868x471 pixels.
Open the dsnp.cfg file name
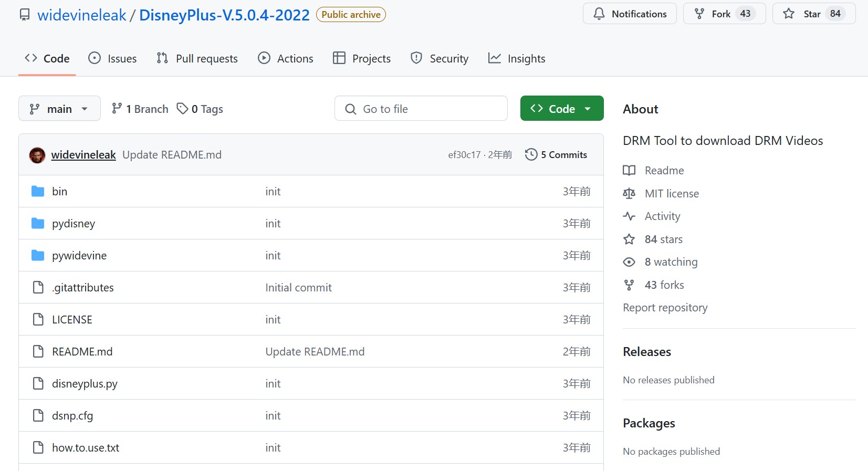point(72,415)
